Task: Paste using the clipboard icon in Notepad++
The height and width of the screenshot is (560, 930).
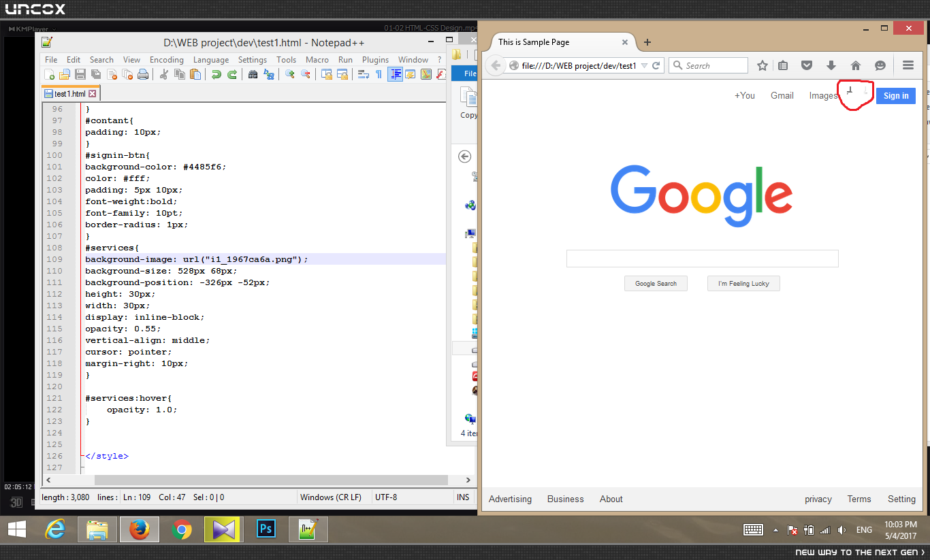Action: click(195, 75)
